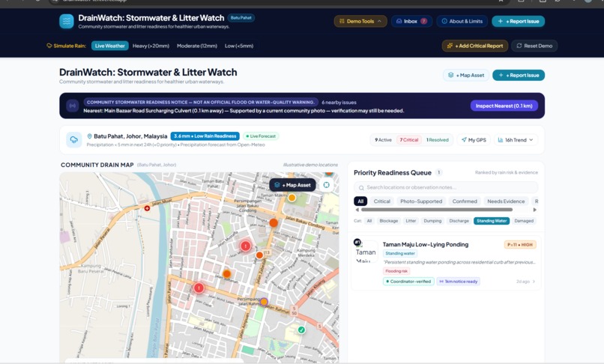Open About & Limits page

pos(462,21)
